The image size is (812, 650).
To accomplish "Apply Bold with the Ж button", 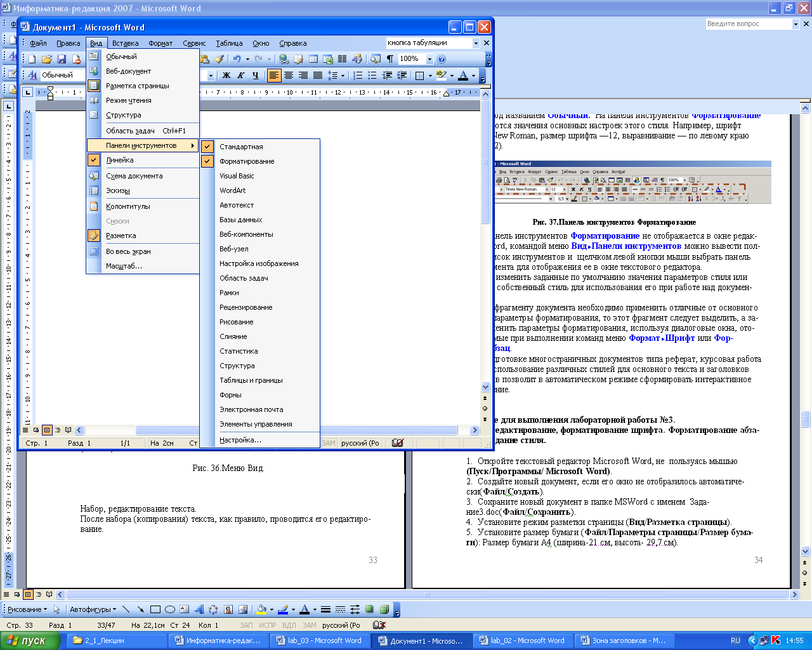I will point(226,76).
